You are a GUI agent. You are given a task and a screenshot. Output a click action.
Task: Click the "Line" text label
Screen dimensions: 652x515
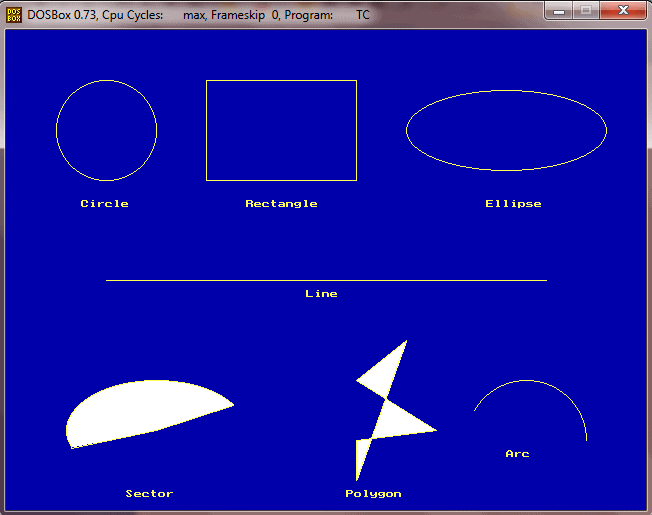321,294
